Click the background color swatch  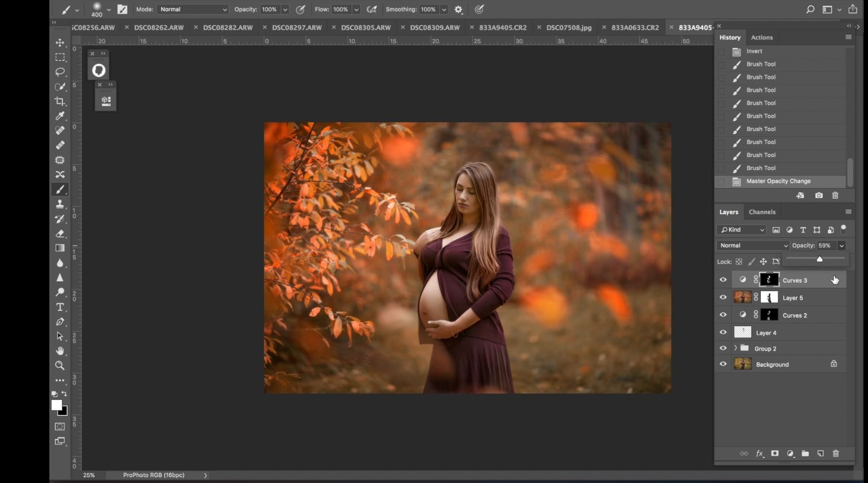[65, 413]
